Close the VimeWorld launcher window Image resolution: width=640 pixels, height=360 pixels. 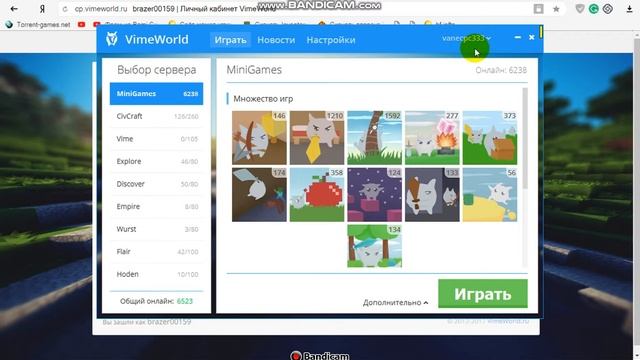531,37
